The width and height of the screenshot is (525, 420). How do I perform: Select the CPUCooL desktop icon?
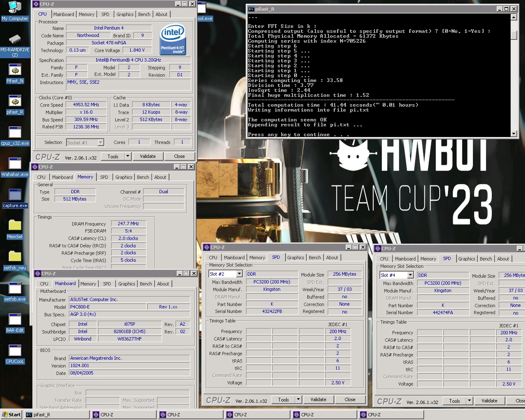coord(15,354)
